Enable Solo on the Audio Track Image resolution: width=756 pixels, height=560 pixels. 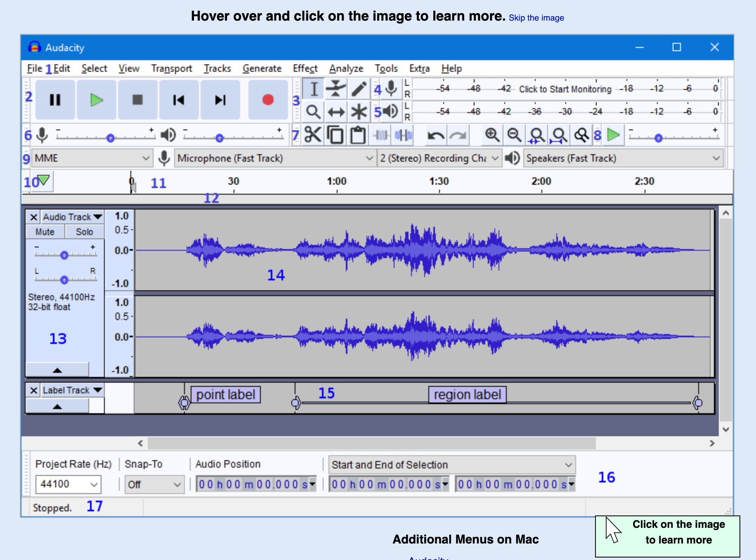coord(84,231)
